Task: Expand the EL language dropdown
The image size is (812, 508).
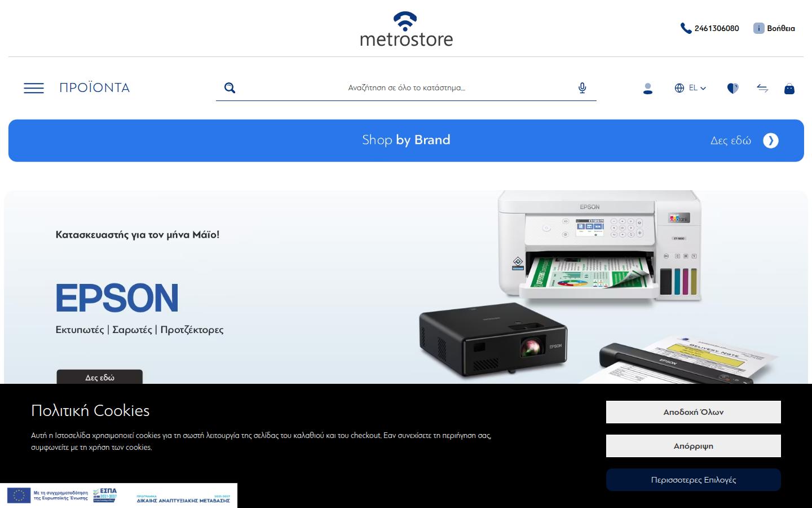Action: pos(698,88)
